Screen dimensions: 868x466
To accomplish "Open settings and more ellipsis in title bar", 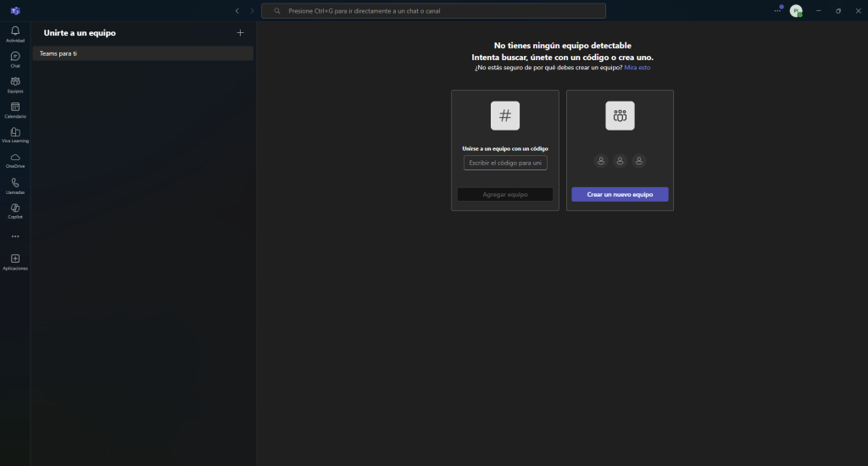I will pyautogui.click(x=777, y=11).
